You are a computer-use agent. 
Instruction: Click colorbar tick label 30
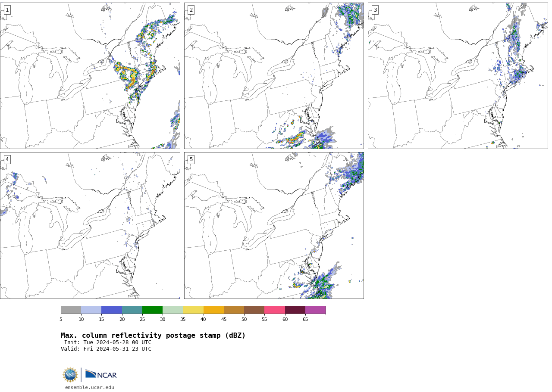pos(163,319)
